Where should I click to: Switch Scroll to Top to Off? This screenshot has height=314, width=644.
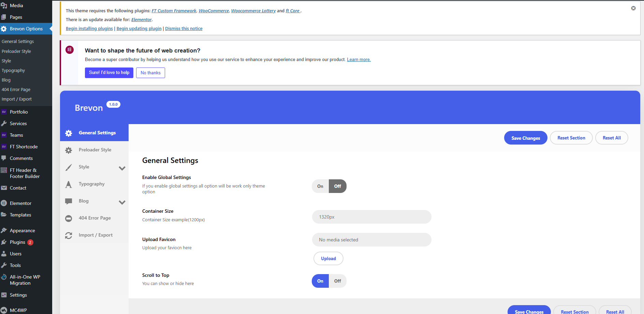click(337, 281)
